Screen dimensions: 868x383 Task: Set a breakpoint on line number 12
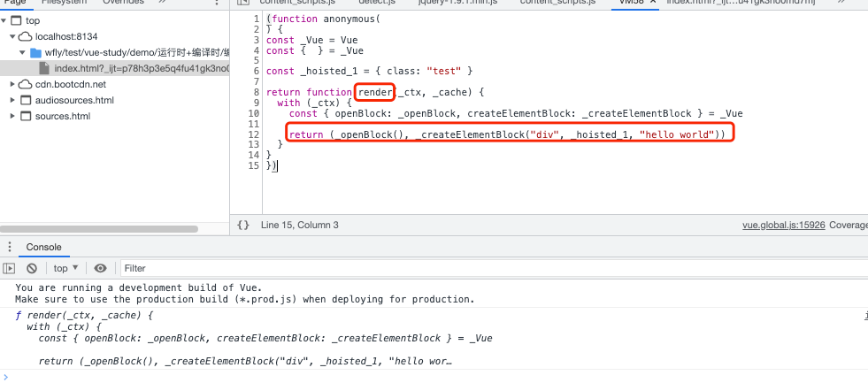coord(254,134)
